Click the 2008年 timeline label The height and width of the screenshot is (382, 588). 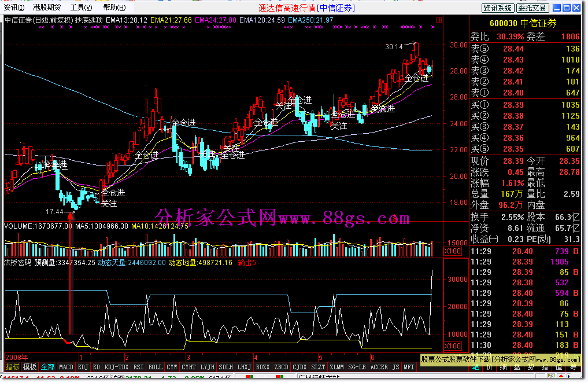point(17,357)
